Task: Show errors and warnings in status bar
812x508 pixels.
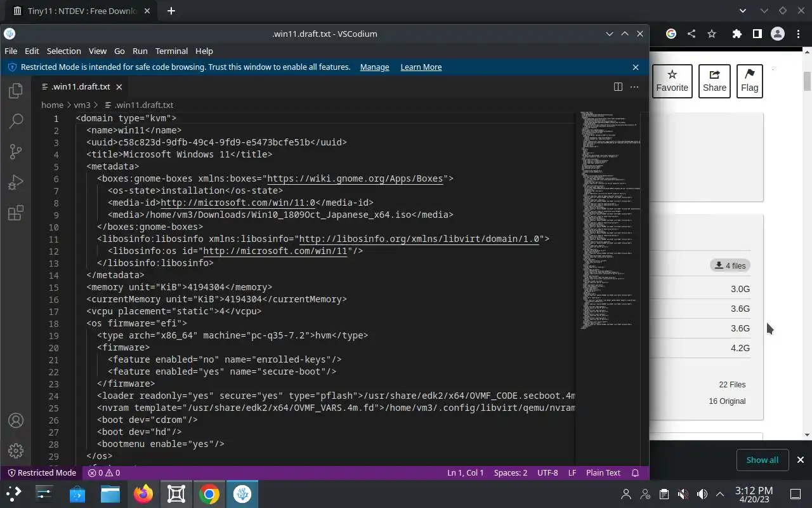Action: pyautogui.click(x=104, y=473)
